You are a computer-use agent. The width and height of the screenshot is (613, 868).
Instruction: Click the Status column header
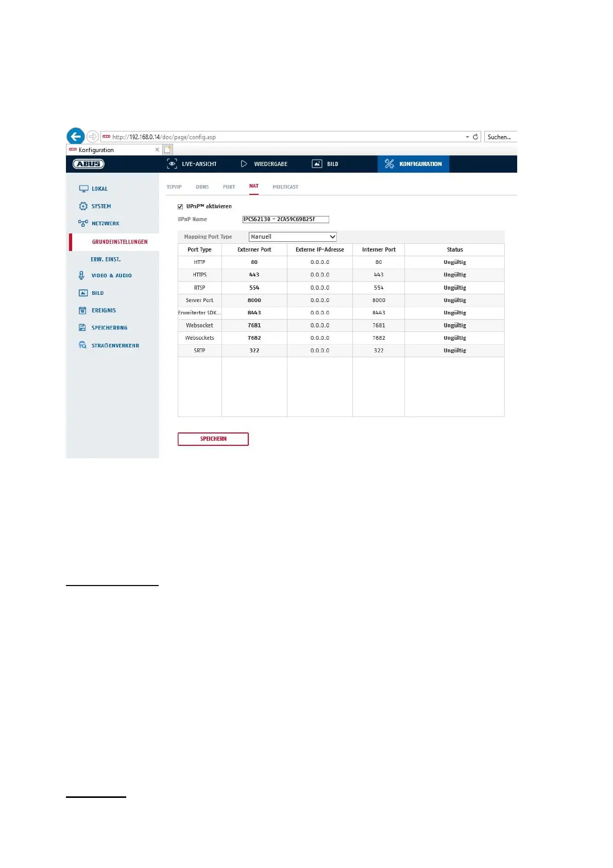(x=455, y=249)
